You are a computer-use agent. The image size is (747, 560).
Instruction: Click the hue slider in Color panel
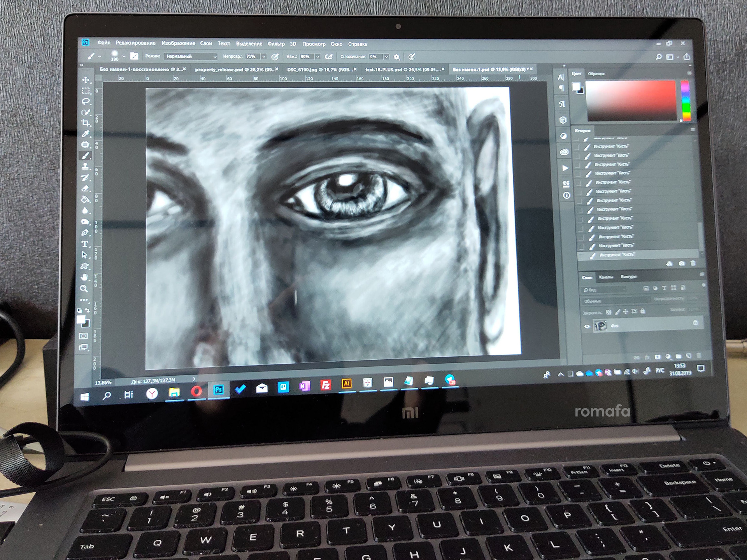[x=686, y=101]
